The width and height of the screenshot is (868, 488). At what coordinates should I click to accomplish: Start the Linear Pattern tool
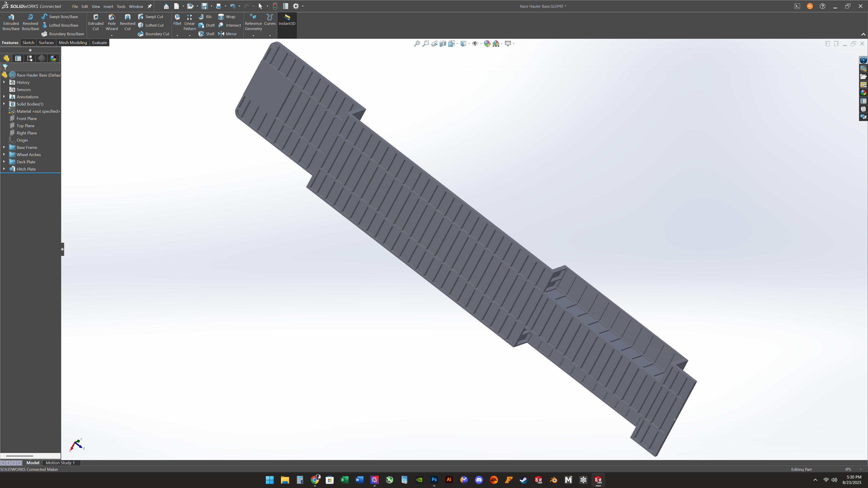(189, 22)
